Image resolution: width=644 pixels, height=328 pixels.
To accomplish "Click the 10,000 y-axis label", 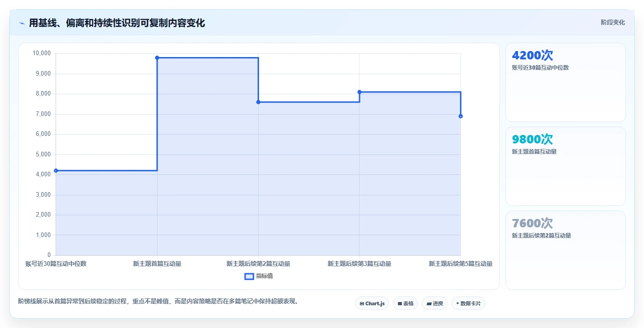I will point(42,53).
